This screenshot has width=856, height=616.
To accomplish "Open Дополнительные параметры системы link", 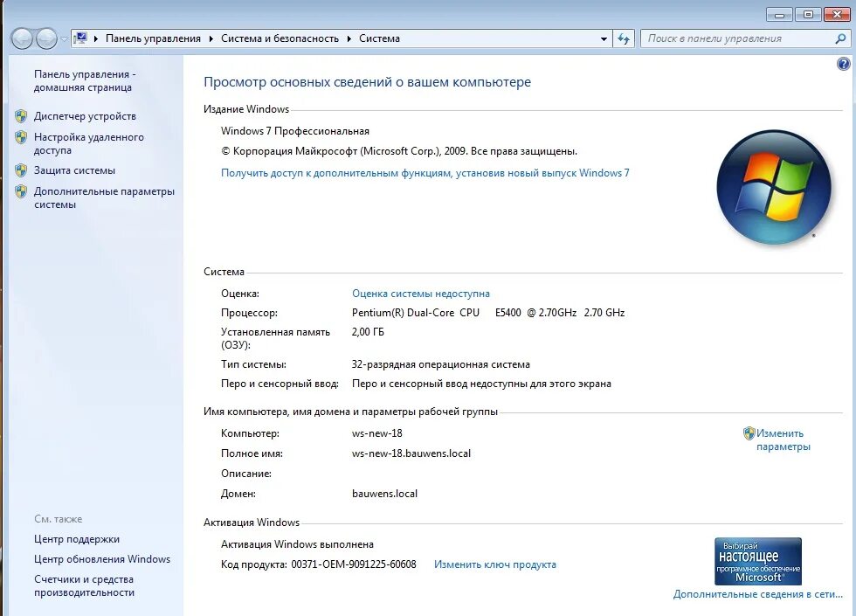I will 104,197.
